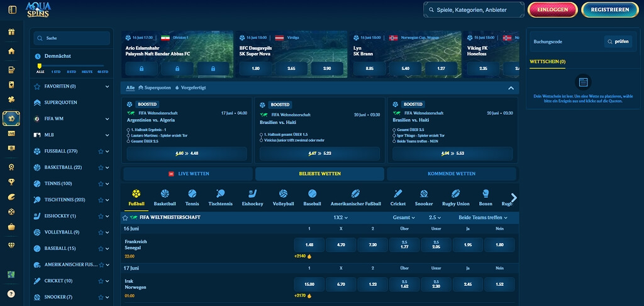Toggle the sidebar panel icon
Screen dimensions: 644x306
(x=13, y=9)
